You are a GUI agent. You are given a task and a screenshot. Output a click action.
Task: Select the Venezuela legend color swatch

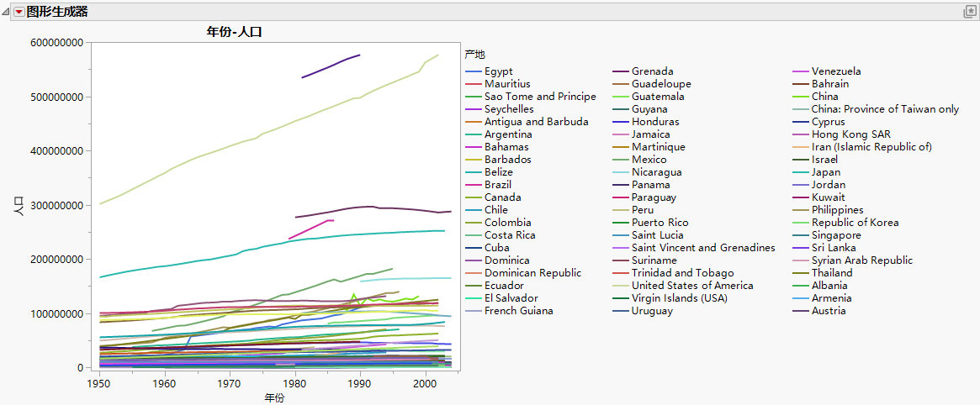point(801,71)
